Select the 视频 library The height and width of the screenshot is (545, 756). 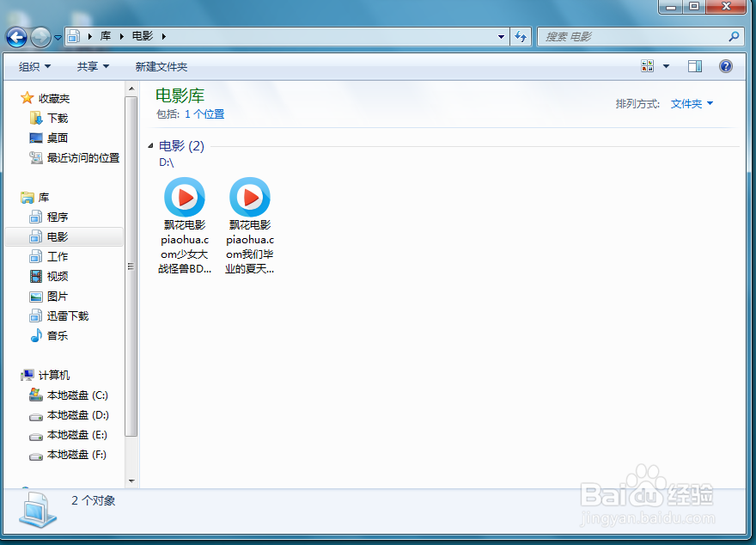[55, 276]
